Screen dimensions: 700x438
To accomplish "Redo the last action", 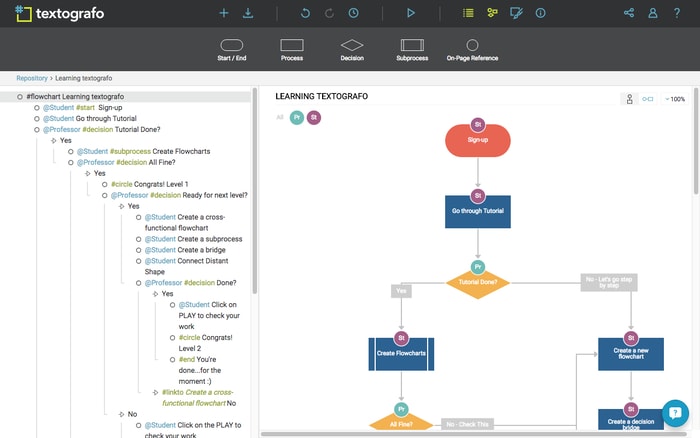I will point(329,13).
